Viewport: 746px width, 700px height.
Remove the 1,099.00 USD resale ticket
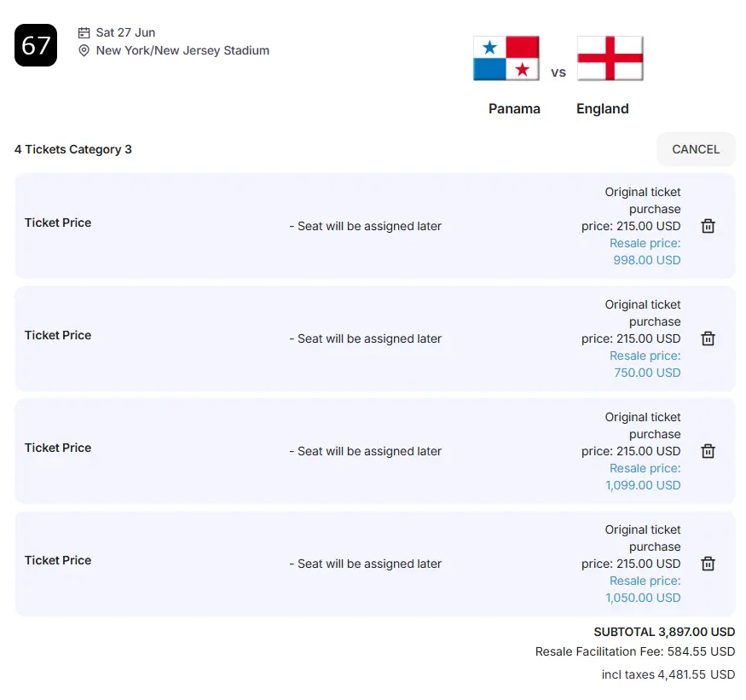pos(708,451)
